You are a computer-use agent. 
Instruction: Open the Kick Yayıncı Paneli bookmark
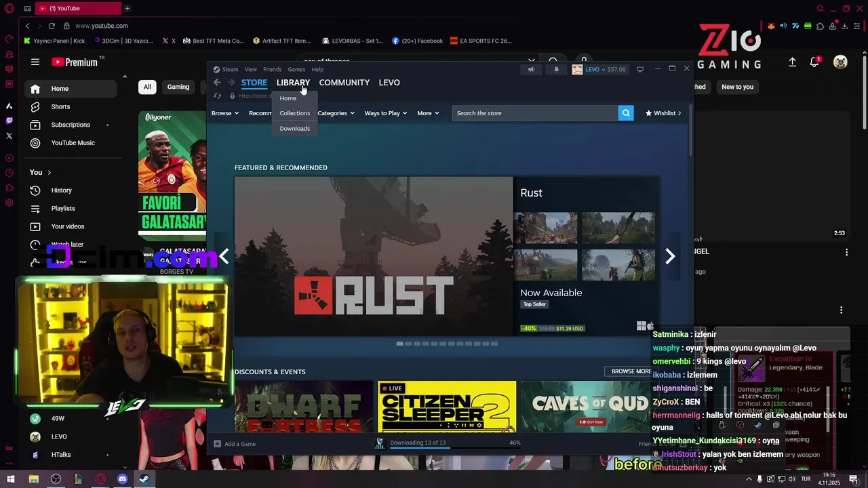[x=54, y=41]
